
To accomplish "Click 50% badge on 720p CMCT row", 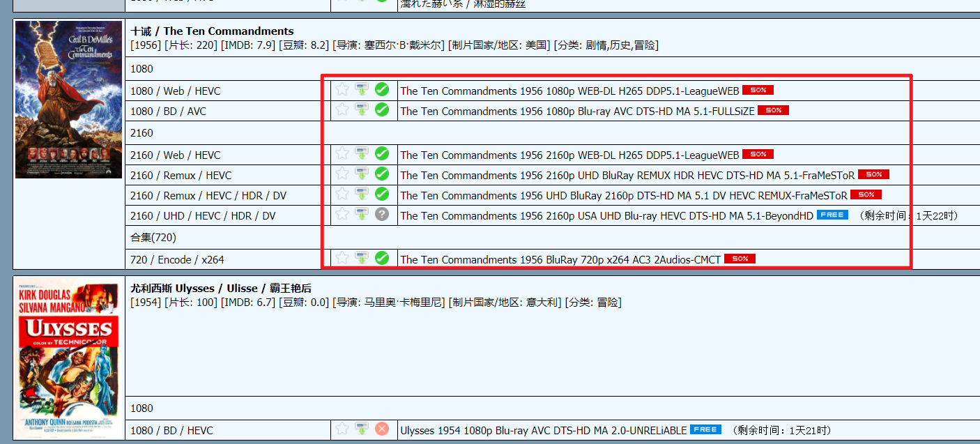I will tap(740, 259).
